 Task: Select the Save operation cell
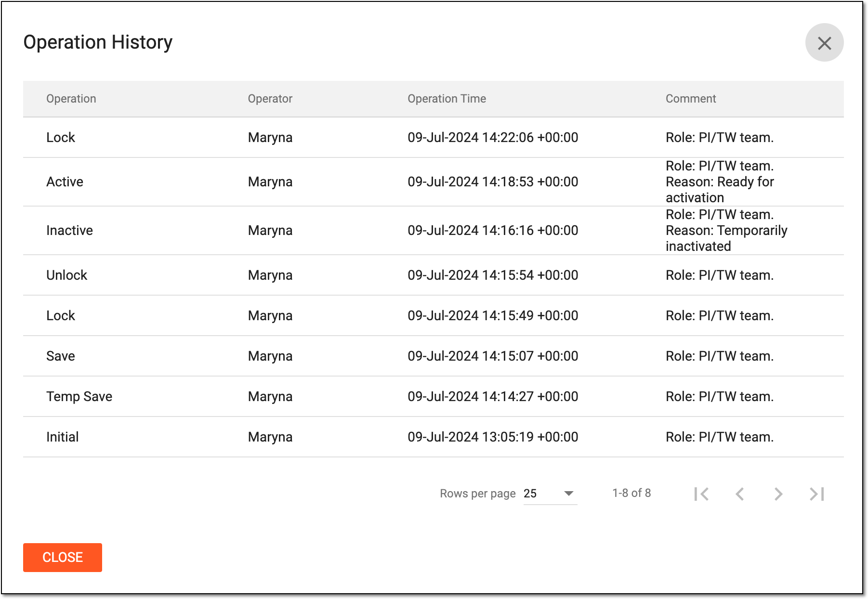[61, 356]
